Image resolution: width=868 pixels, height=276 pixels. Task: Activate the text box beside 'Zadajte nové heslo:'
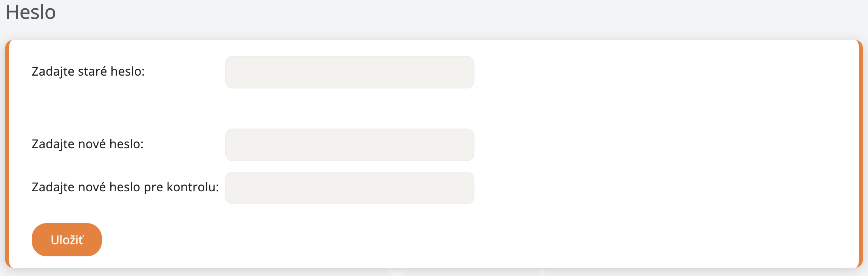pyautogui.click(x=349, y=145)
